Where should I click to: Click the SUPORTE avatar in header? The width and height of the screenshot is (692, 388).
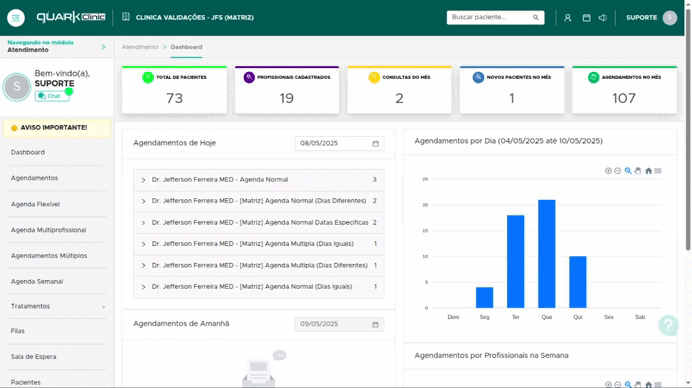tap(669, 18)
